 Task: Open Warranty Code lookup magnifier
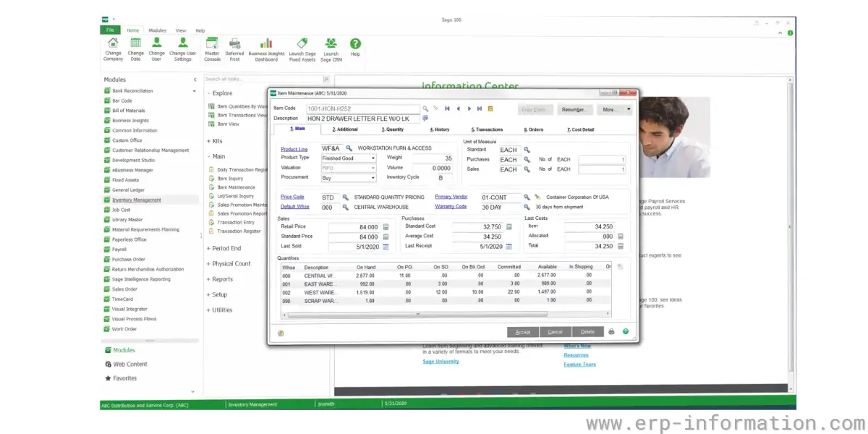point(527,207)
